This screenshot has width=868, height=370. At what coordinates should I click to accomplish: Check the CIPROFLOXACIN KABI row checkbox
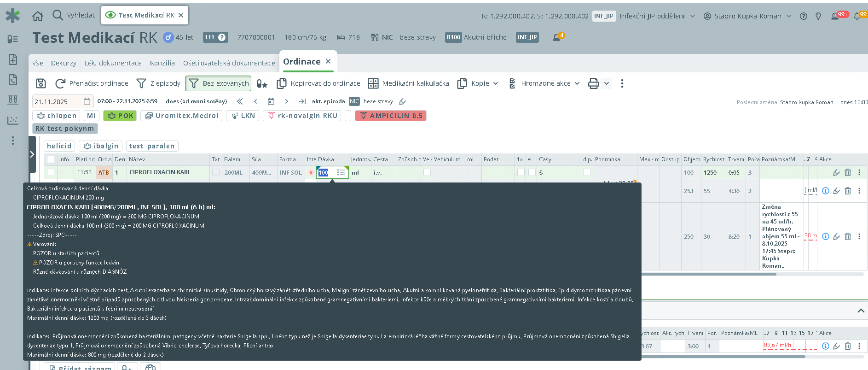pyautogui.click(x=51, y=172)
